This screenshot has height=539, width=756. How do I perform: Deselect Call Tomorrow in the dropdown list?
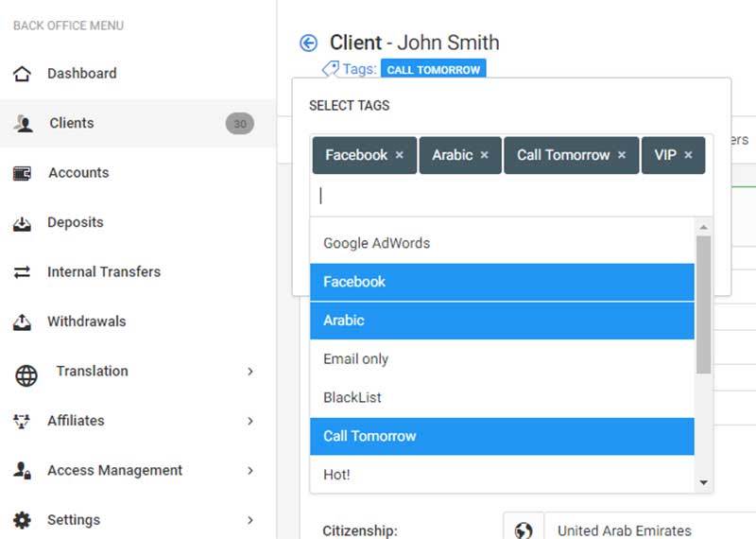tap(502, 436)
